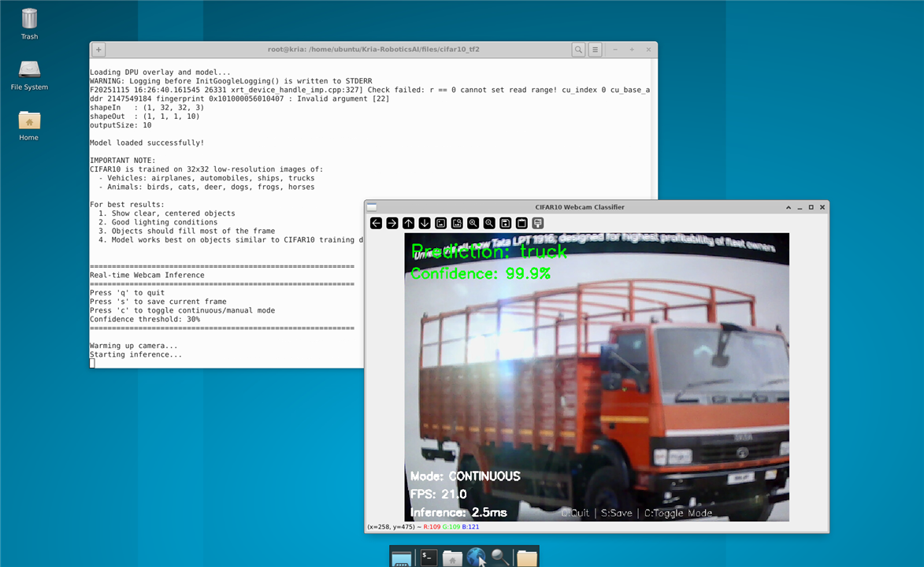Click the Show Desktop icon in dock

[402, 558]
